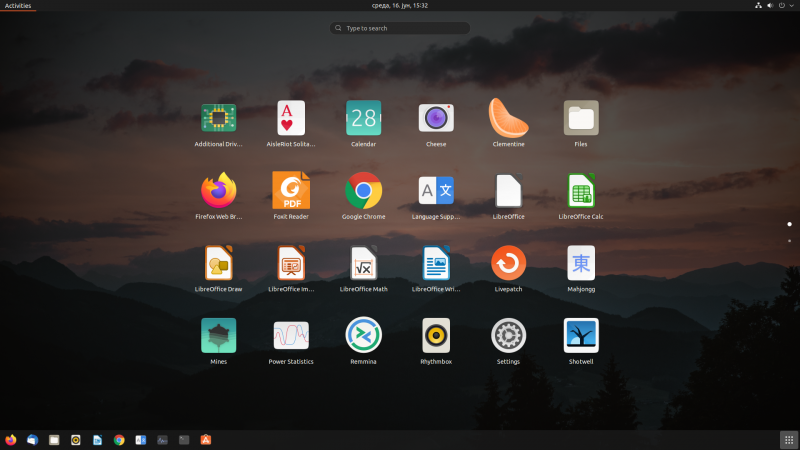This screenshot has width=800, height=450.
Task: Select first app page indicator dot
Action: click(x=789, y=224)
